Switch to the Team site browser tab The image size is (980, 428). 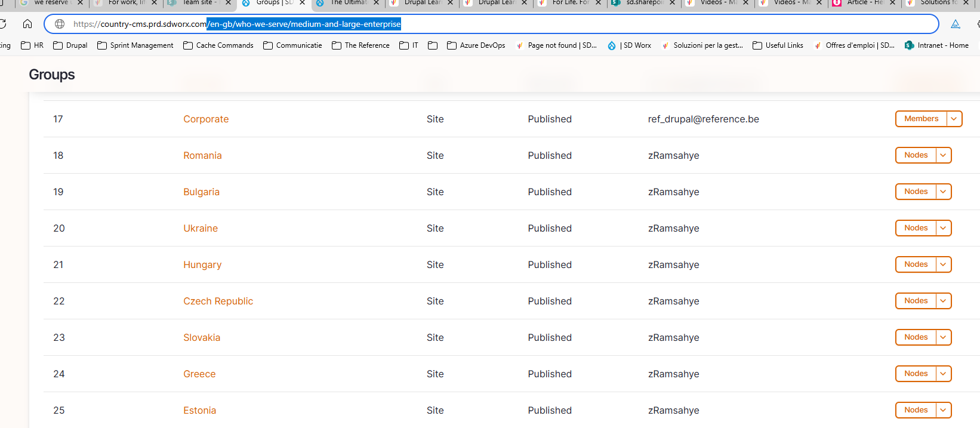(x=199, y=3)
